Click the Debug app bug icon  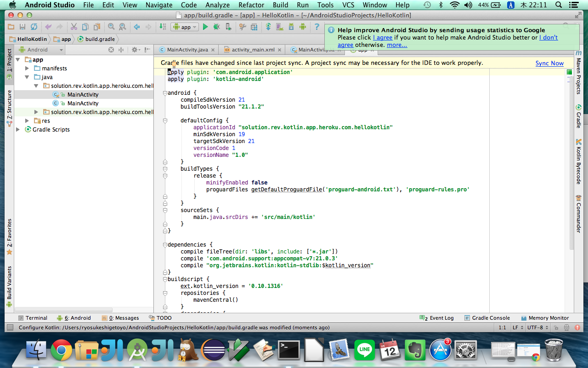click(x=216, y=27)
